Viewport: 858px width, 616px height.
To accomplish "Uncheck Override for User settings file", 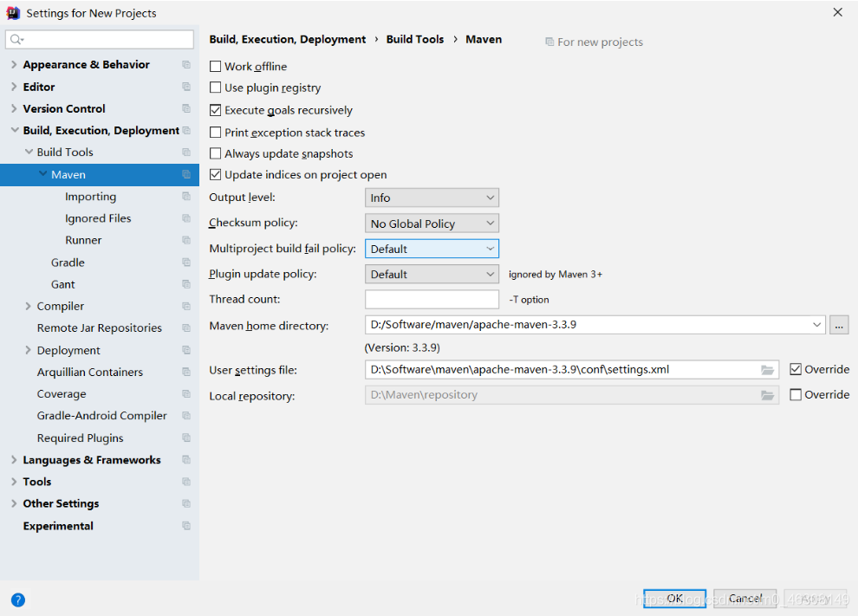I will tap(796, 369).
